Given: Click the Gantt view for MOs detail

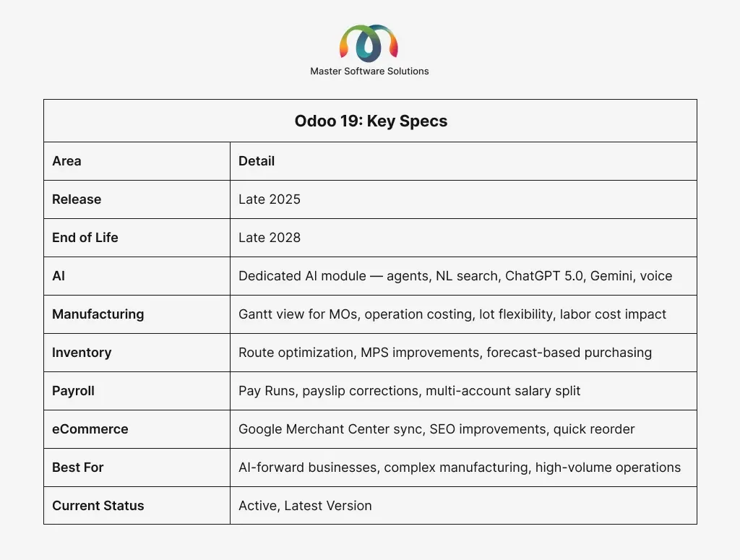Looking at the screenshot, I should pyautogui.click(x=452, y=314).
